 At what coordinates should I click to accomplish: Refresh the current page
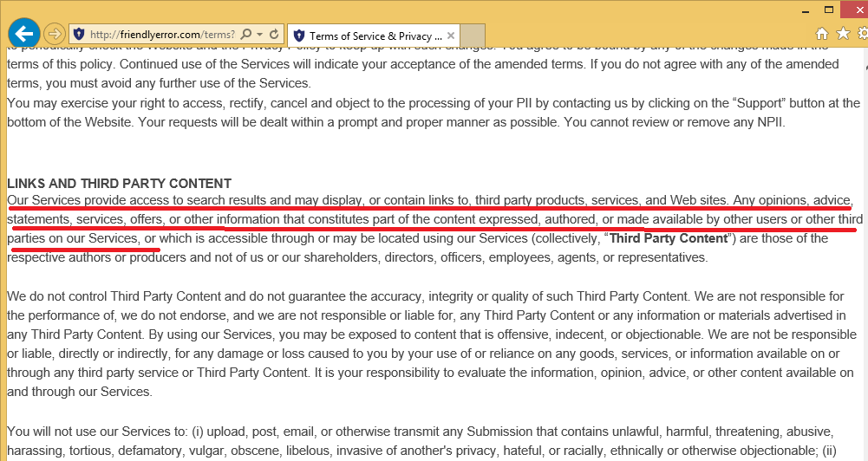pos(274,35)
